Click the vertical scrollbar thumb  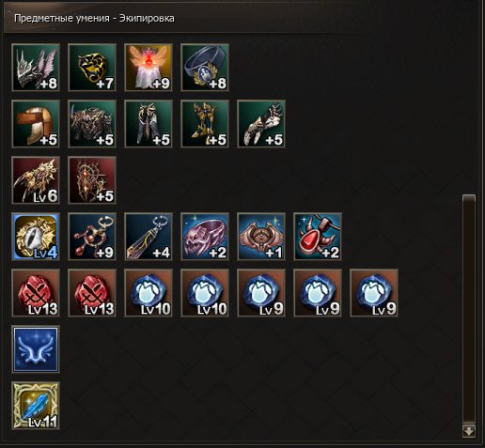(469, 308)
